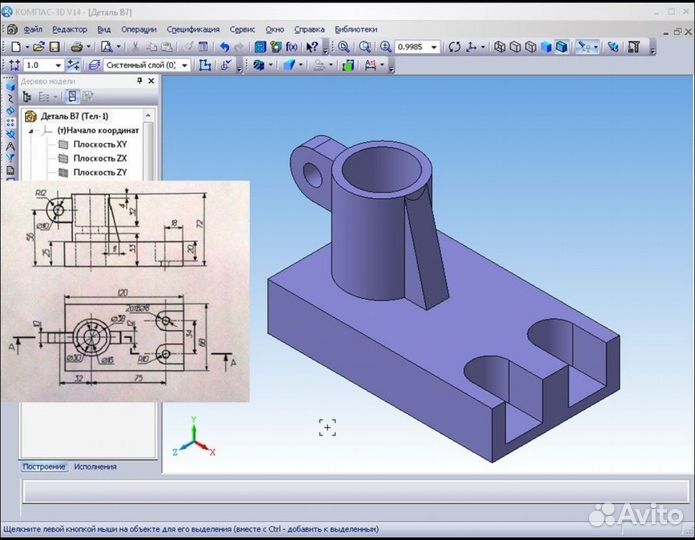The height and width of the screenshot is (540, 695).
Task: Toggle shaded with edges display mode
Action: point(562,47)
